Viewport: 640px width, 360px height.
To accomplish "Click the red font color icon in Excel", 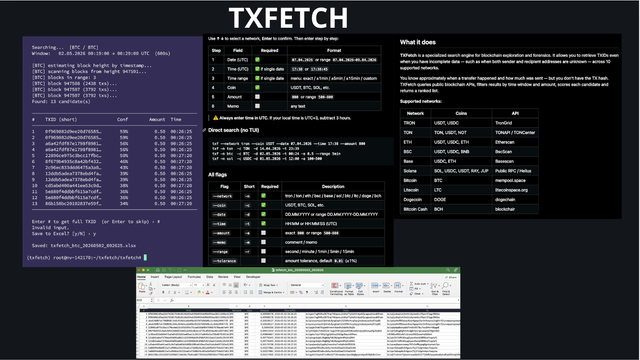I will 208,292.
